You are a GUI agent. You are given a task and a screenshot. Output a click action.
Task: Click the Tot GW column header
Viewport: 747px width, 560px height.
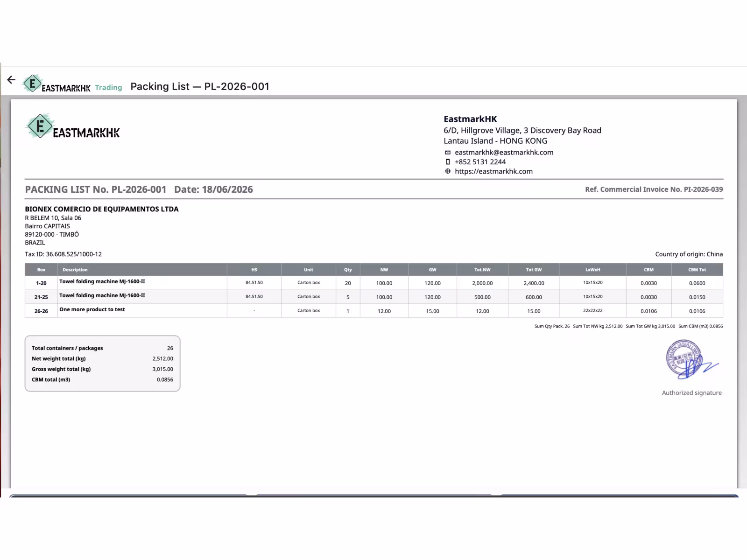pyautogui.click(x=534, y=270)
